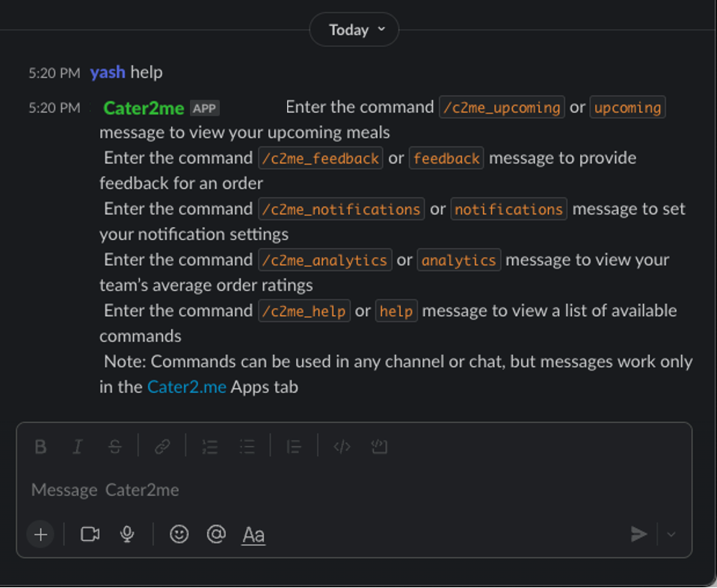Click the /c2me_upcoming command text
The width and height of the screenshot is (717, 588).
(502, 108)
